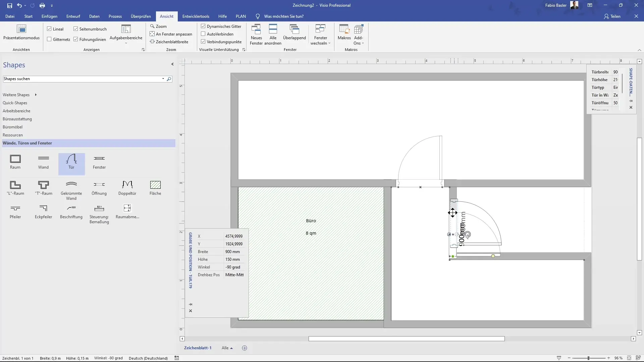The width and height of the screenshot is (644, 362).
Task: Fit page to window icon in status bar
Action: click(x=629, y=358)
